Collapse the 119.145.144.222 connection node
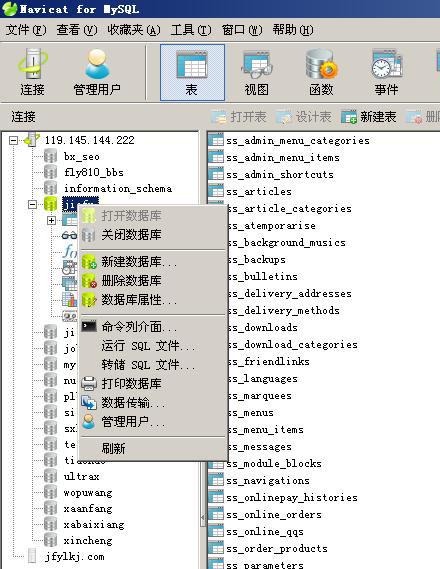Image resolution: width=440 pixels, height=569 pixels. [13, 140]
